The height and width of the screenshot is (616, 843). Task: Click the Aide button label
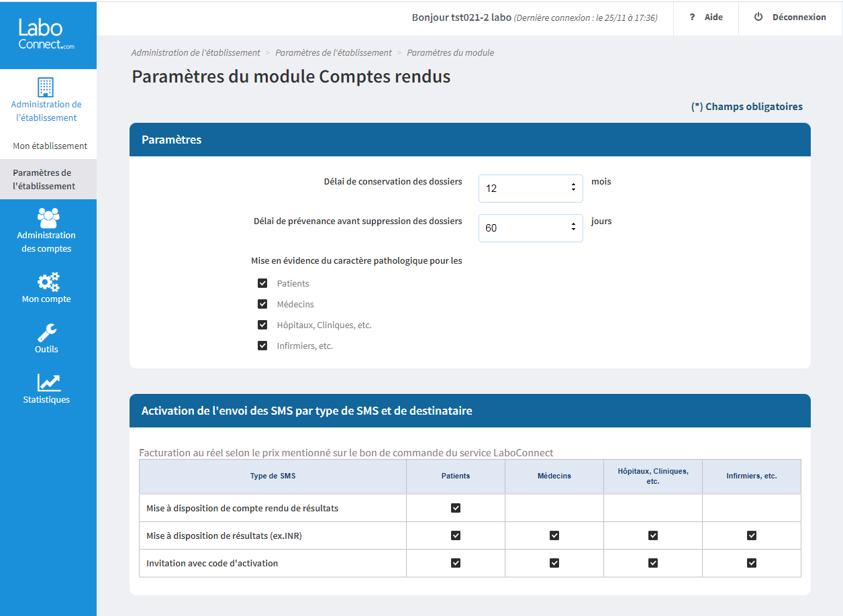point(713,17)
